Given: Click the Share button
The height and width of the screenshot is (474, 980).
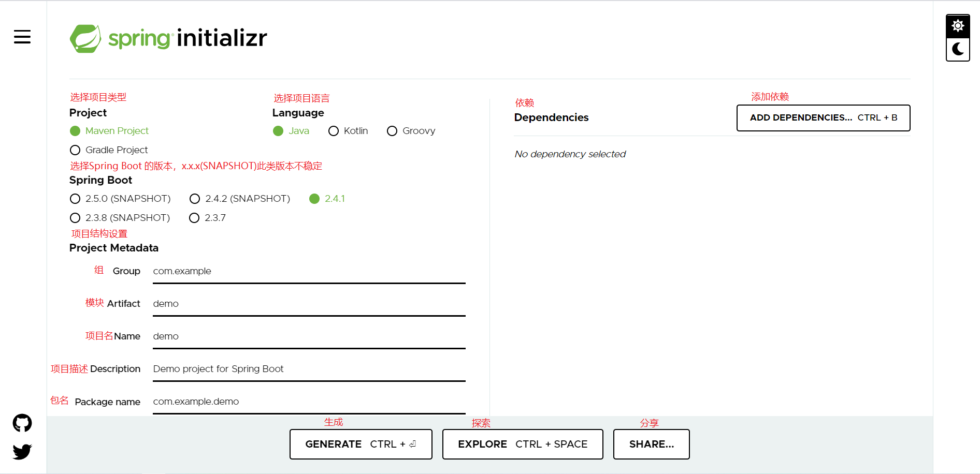Looking at the screenshot, I should click(x=651, y=444).
